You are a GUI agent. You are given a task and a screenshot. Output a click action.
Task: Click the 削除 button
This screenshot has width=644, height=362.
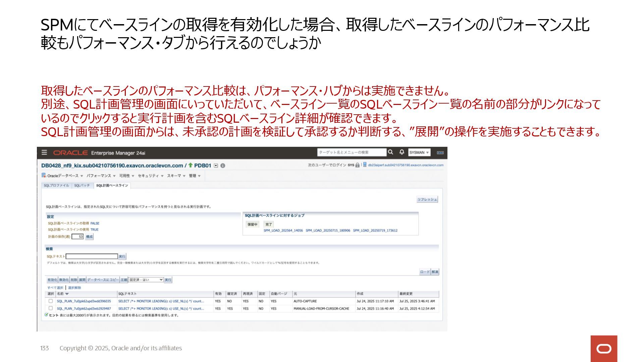click(74, 280)
